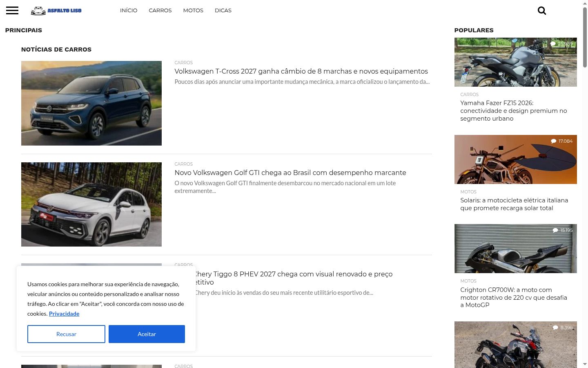Click comment count 25.989 bubble
This screenshot has height=368, width=588.
561,44
